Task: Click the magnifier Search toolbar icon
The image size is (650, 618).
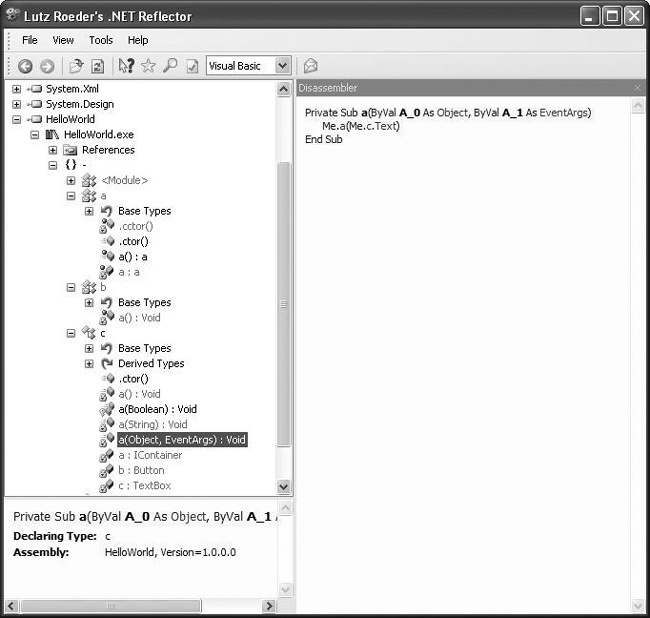Action: coord(170,66)
